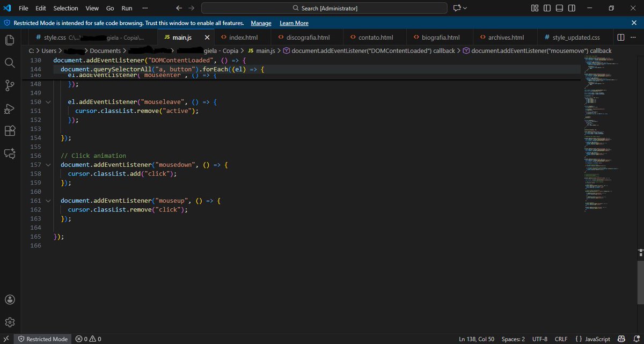
Task: Open the Chat view in activity bar
Action: [x=9, y=154]
